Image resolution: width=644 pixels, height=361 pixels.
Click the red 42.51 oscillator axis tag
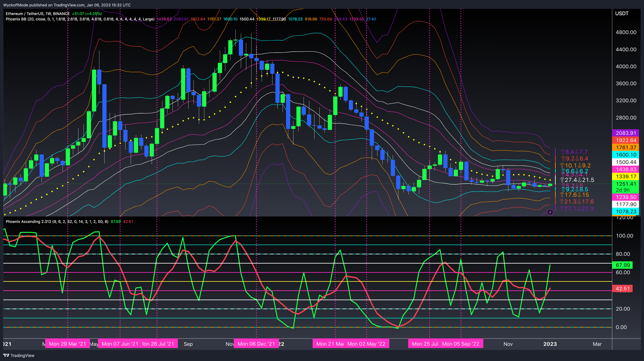[x=622, y=289]
